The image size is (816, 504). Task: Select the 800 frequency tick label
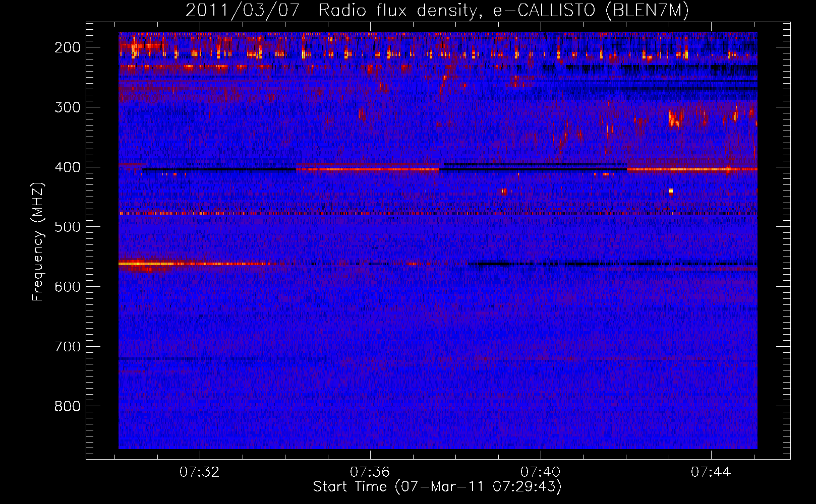tap(68, 406)
